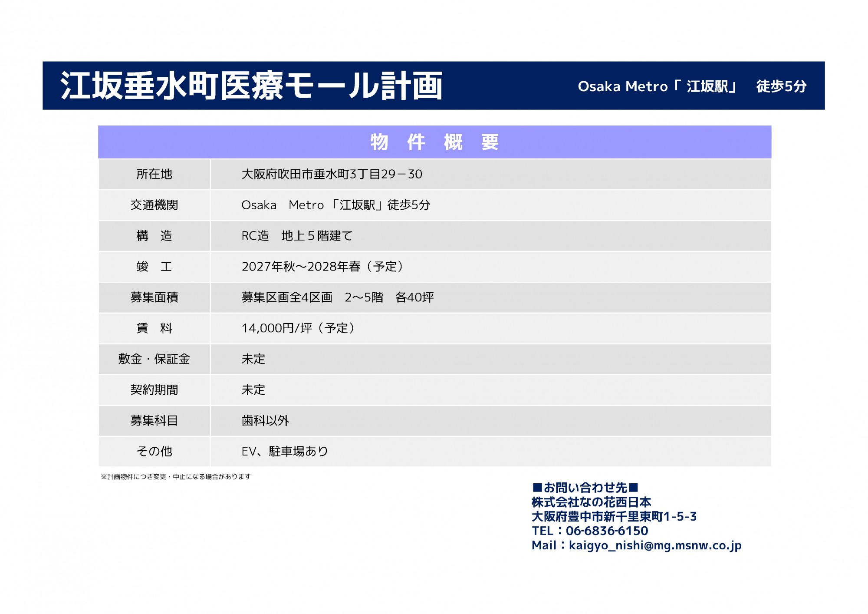Click the 歯科以外 value text
868x614 pixels.
click(x=265, y=421)
